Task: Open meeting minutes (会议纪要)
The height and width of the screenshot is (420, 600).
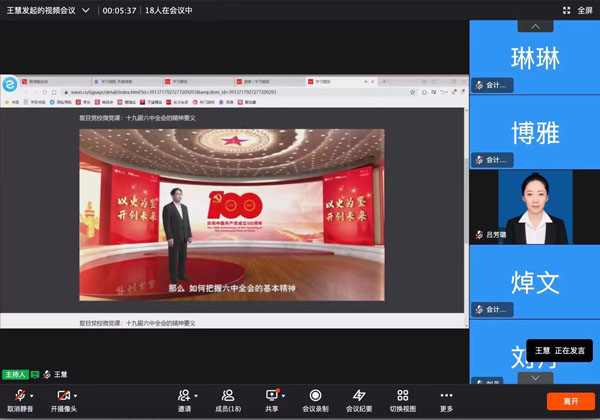Action: pyautogui.click(x=359, y=397)
